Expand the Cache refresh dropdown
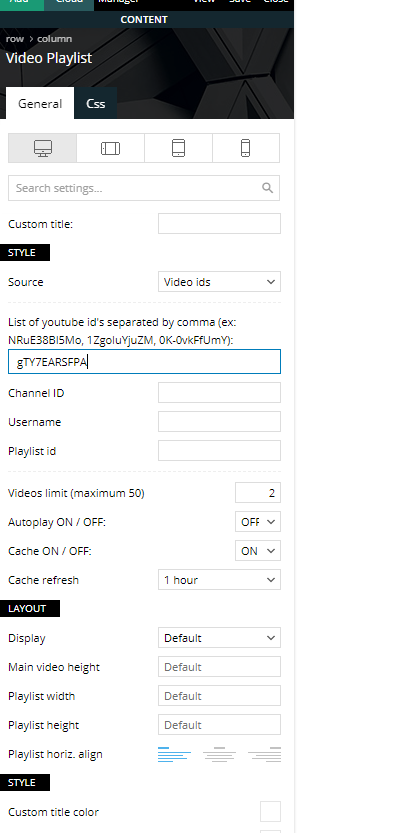 (x=219, y=580)
